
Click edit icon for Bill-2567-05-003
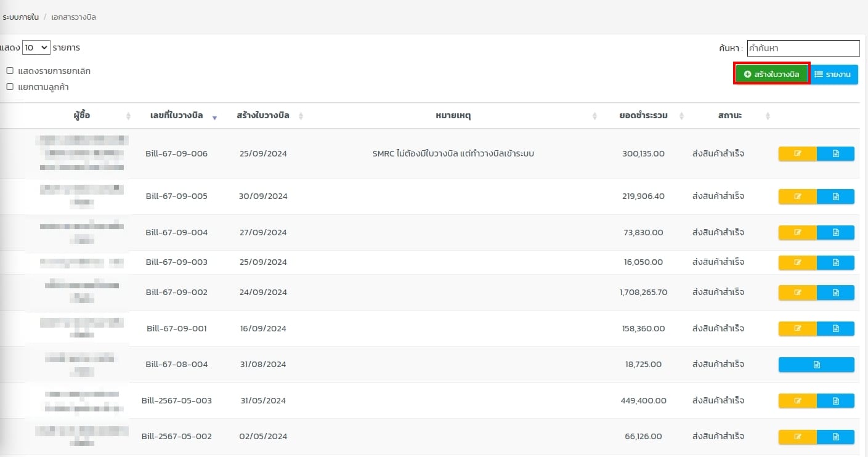798,401
